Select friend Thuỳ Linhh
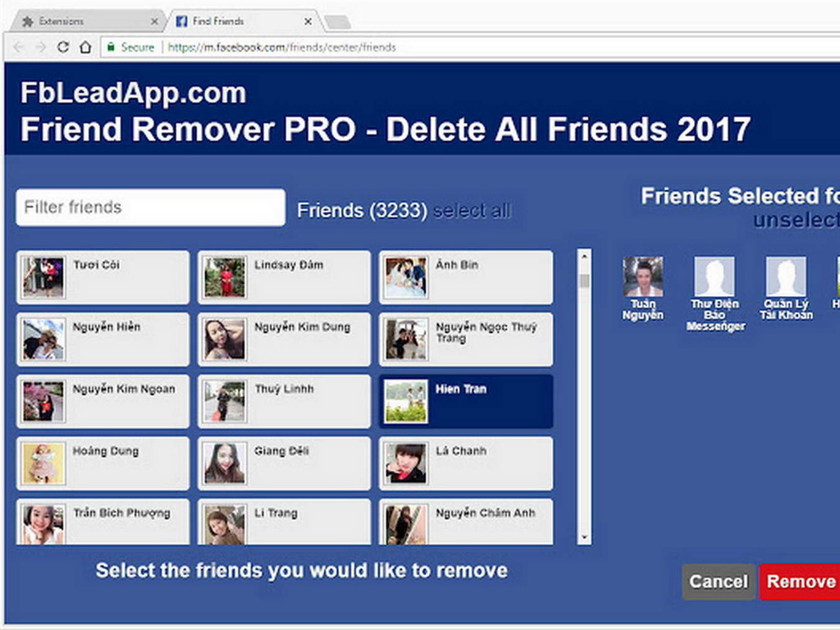 pos(284,402)
